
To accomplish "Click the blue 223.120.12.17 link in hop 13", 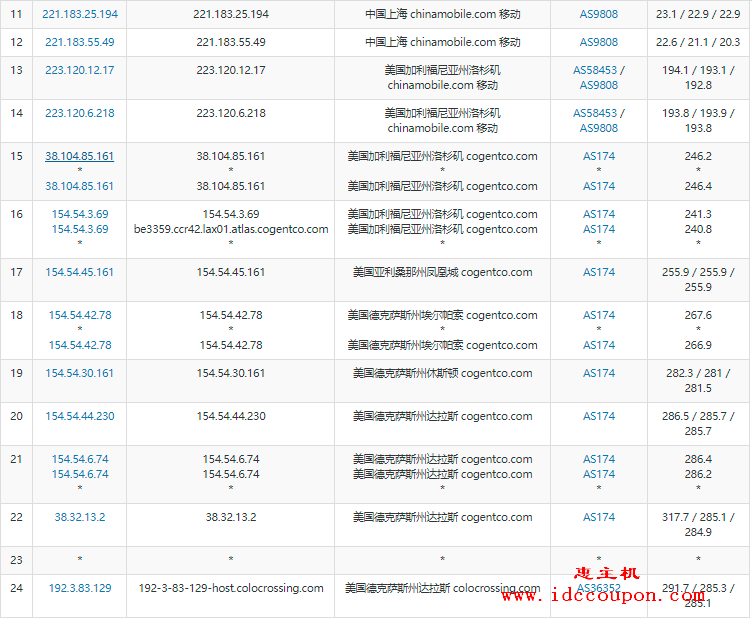I will coord(80,70).
